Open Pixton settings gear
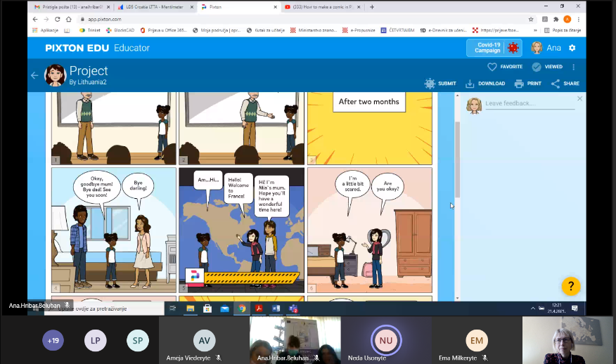616x364 pixels. (x=572, y=48)
